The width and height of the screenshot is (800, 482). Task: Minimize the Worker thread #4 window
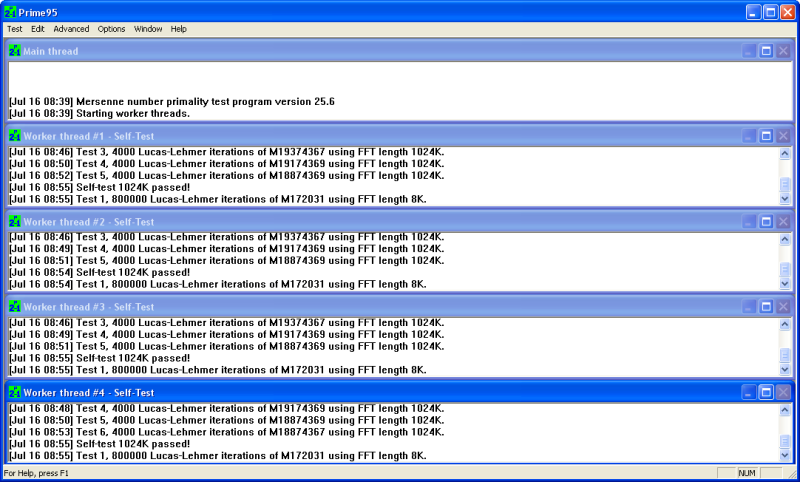[749, 393]
